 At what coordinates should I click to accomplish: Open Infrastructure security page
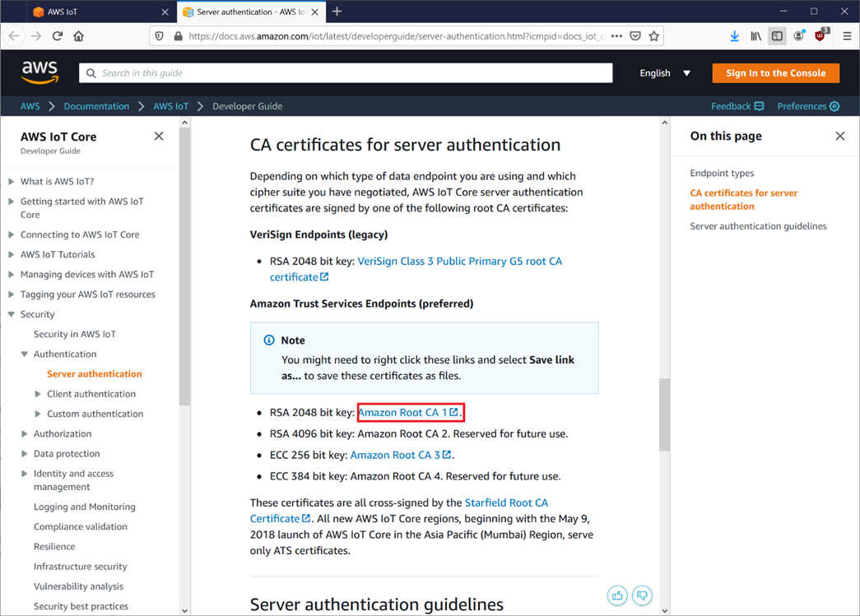(80, 567)
